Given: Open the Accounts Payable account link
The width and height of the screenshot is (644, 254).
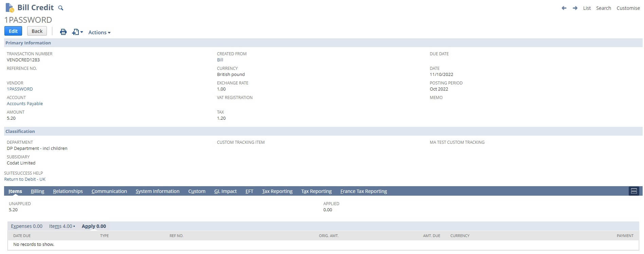Looking at the screenshot, I should (25, 104).
